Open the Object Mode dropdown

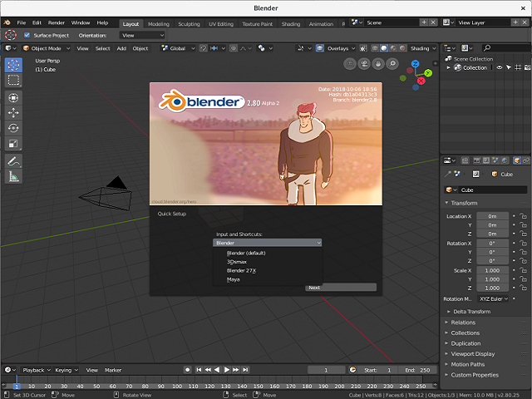click(x=43, y=48)
